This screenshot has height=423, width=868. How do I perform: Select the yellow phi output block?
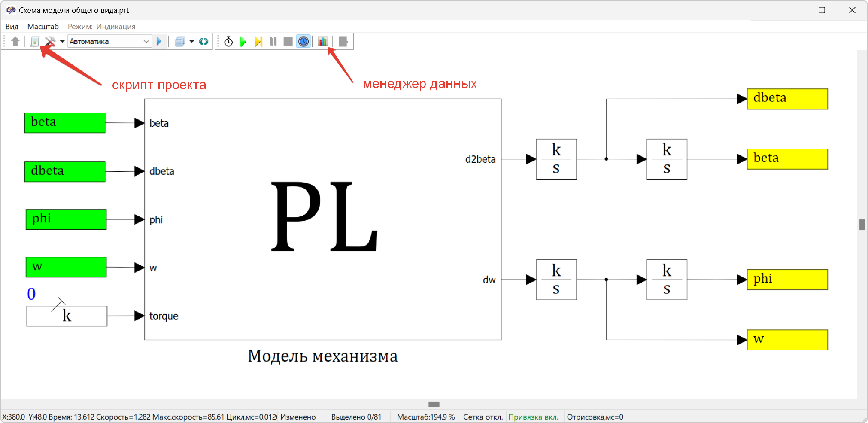tap(787, 280)
